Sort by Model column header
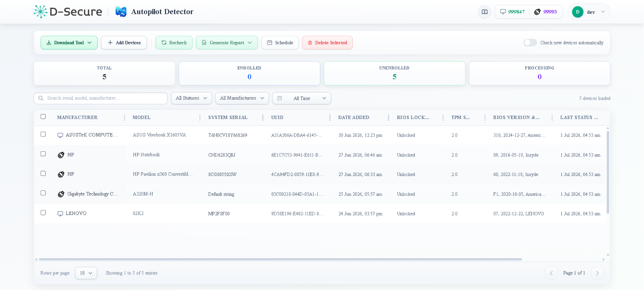This screenshot has height=290, width=644. [142, 117]
